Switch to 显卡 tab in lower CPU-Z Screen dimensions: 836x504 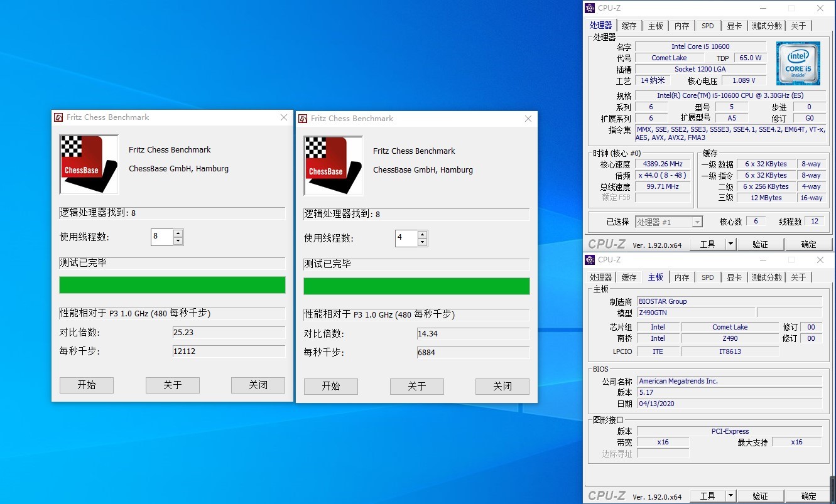coord(734,277)
